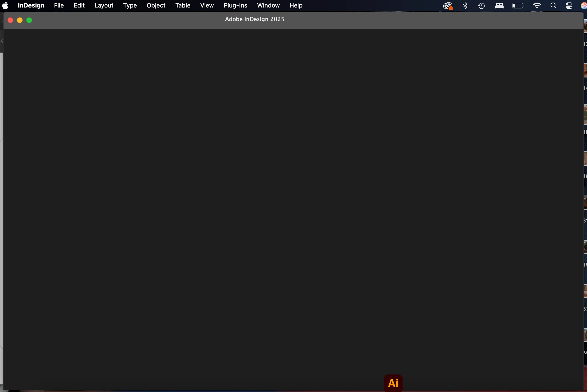Screen dimensions: 587x392
Task: Open the Window menu
Action: point(268,5)
